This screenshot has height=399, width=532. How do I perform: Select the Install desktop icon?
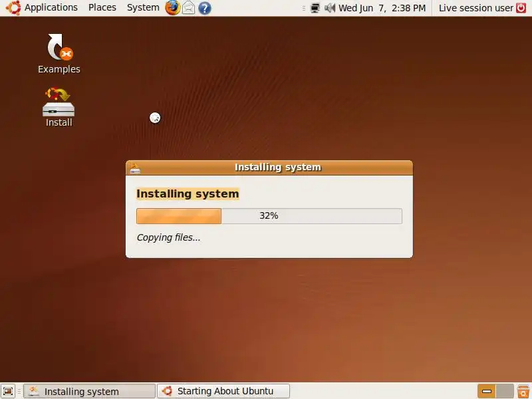59,107
